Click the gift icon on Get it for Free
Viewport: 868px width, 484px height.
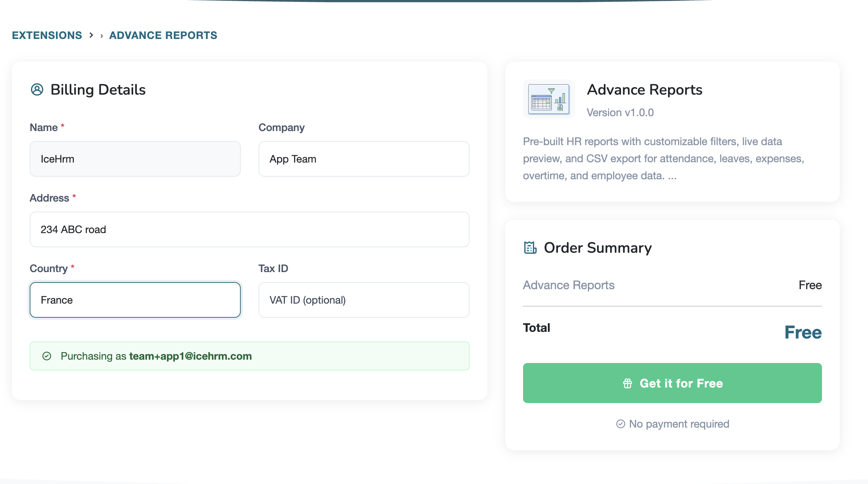pyautogui.click(x=628, y=383)
